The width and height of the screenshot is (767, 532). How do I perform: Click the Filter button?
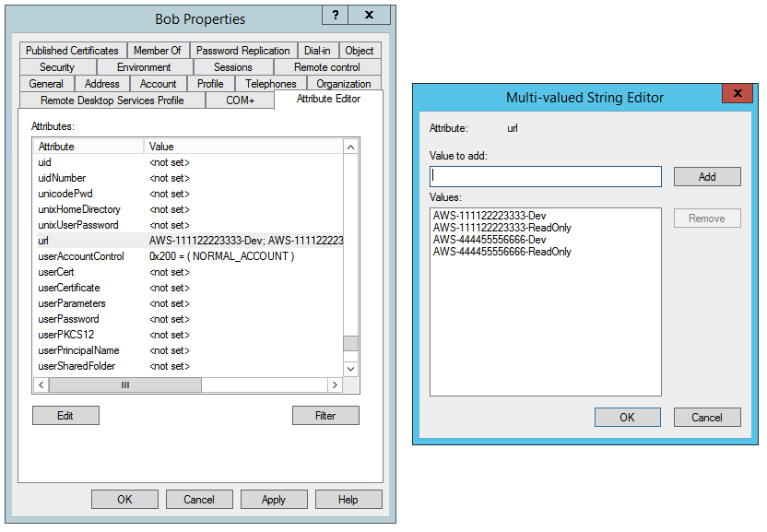325,415
